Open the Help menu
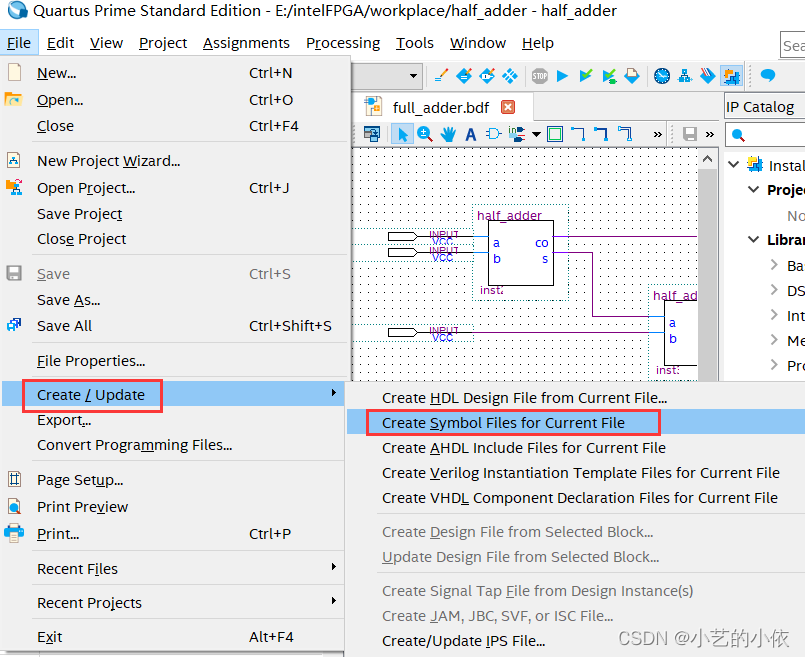This screenshot has width=805, height=657. (538, 43)
